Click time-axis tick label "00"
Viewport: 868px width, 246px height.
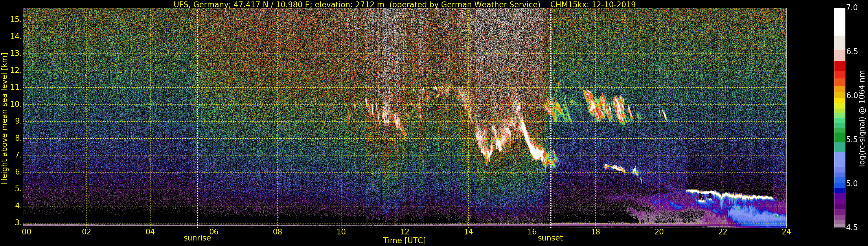pos(27,232)
